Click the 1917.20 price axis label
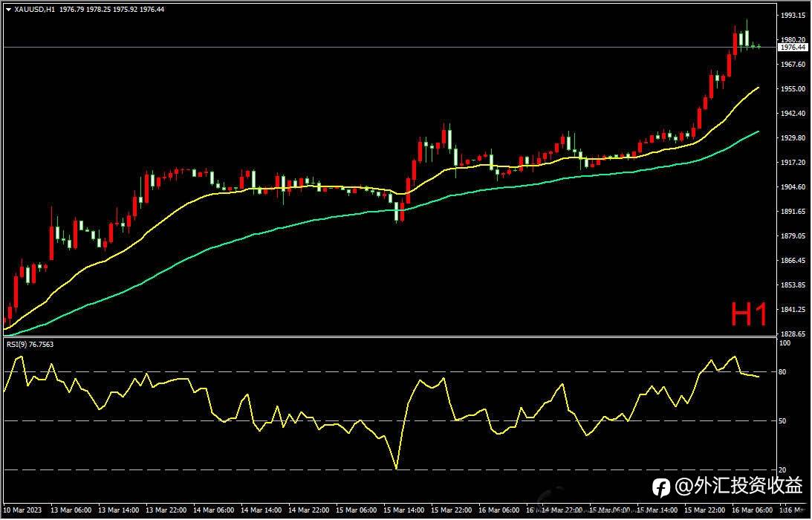This screenshot has height=520, width=812. point(793,162)
